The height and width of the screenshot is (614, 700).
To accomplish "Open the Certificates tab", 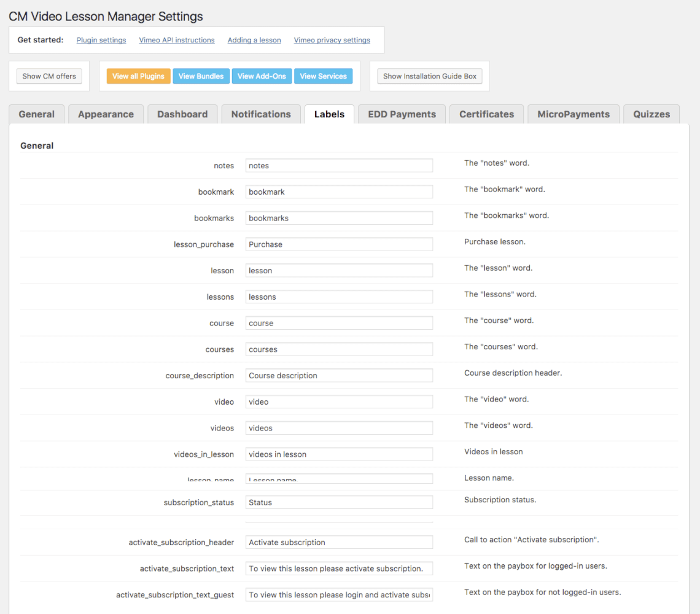I will pyautogui.click(x=486, y=114).
